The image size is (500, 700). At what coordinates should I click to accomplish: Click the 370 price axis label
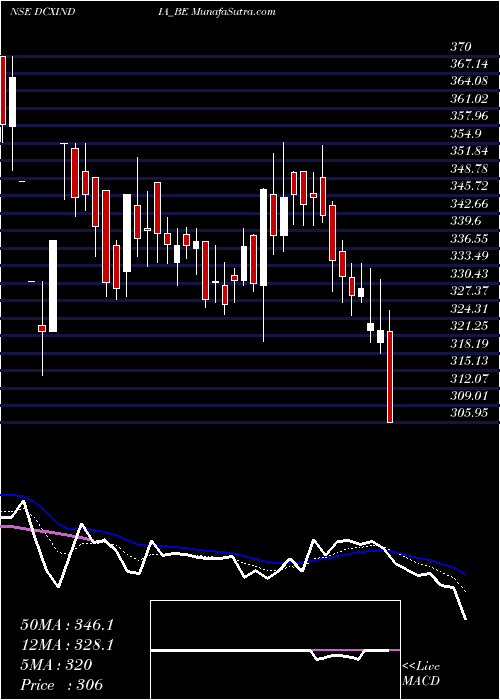[461, 47]
